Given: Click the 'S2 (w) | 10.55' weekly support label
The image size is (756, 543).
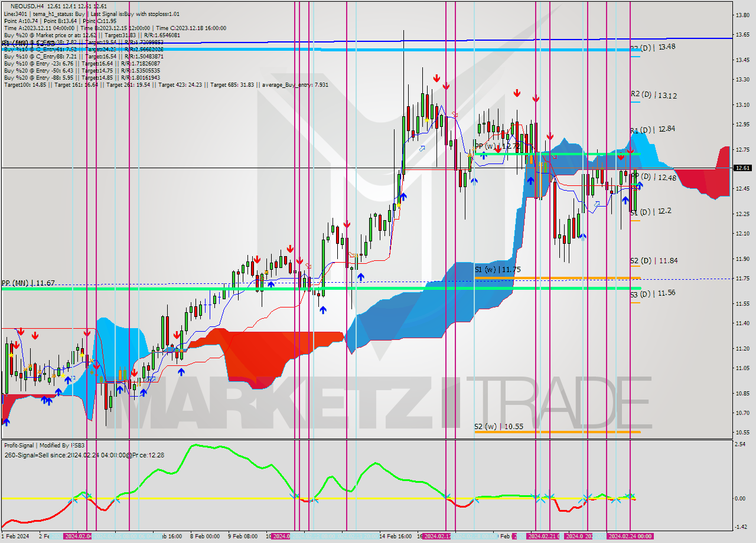Looking at the screenshot, I should (x=498, y=426).
